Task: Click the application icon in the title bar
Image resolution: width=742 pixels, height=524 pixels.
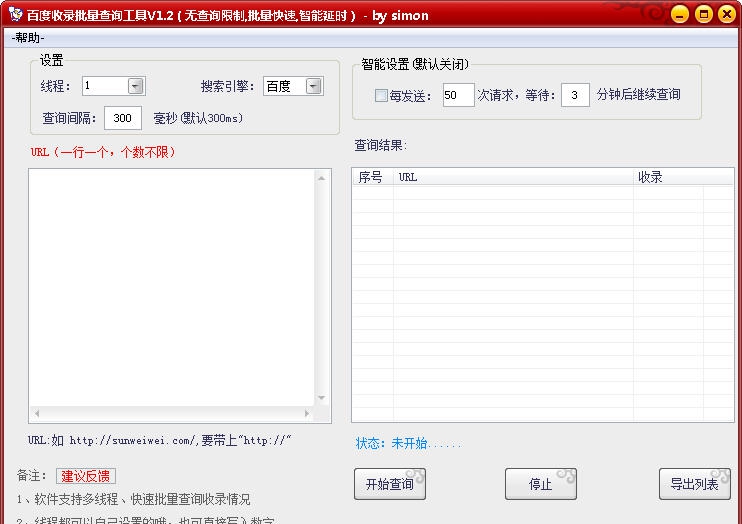Action: [x=16, y=14]
